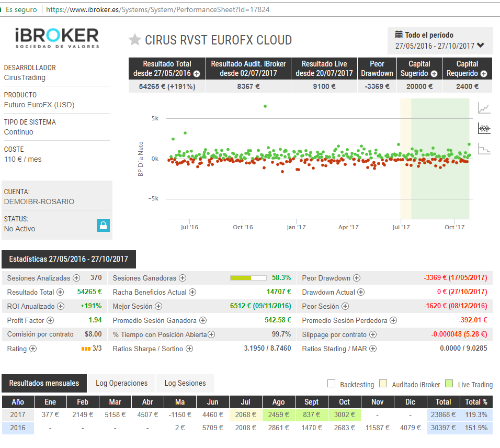Click the Sesiones Ganadoras progress bar

point(248,278)
